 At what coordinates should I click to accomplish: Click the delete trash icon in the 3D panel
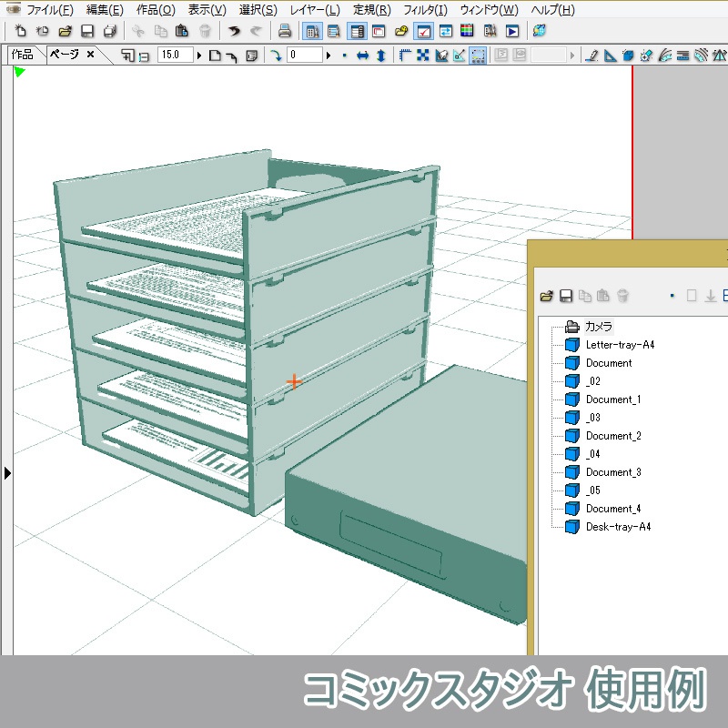pos(622,295)
